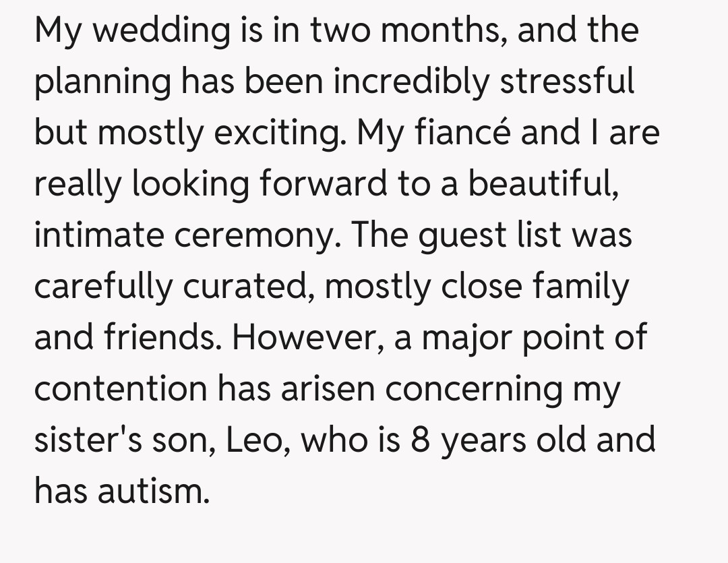Screen dimensions: 728x563
Task: Click on the word "stressful"
Action: pos(567,82)
